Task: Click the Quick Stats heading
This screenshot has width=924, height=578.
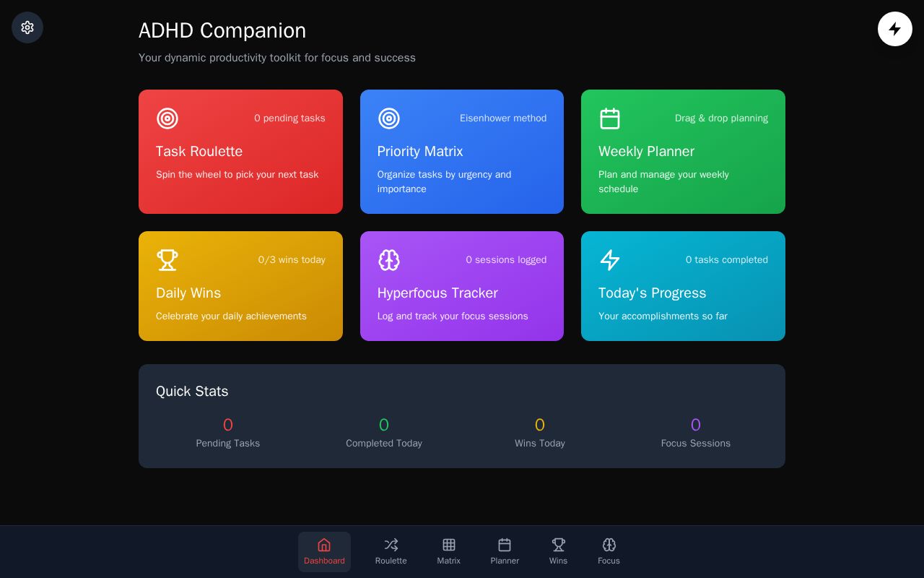Action: tap(192, 392)
